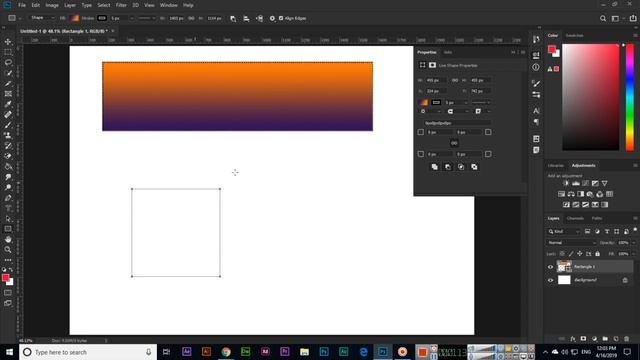Open the Image menu
640x360 pixels.
[x=52, y=5]
